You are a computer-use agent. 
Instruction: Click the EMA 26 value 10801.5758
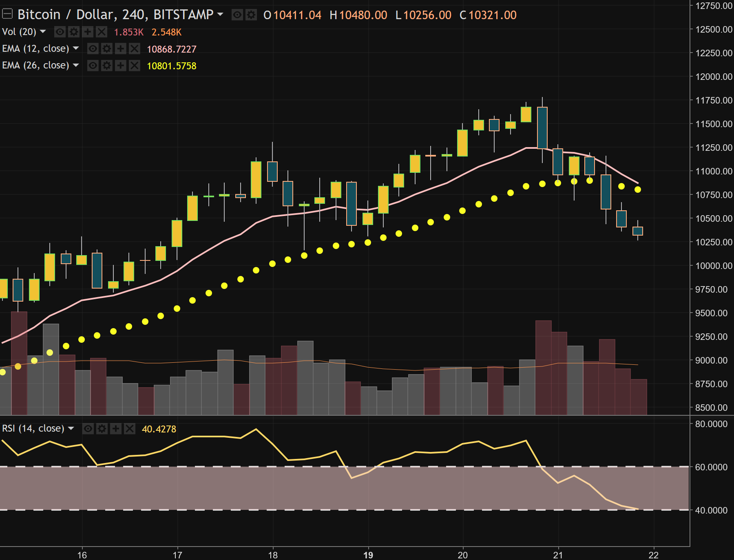pos(172,66)
